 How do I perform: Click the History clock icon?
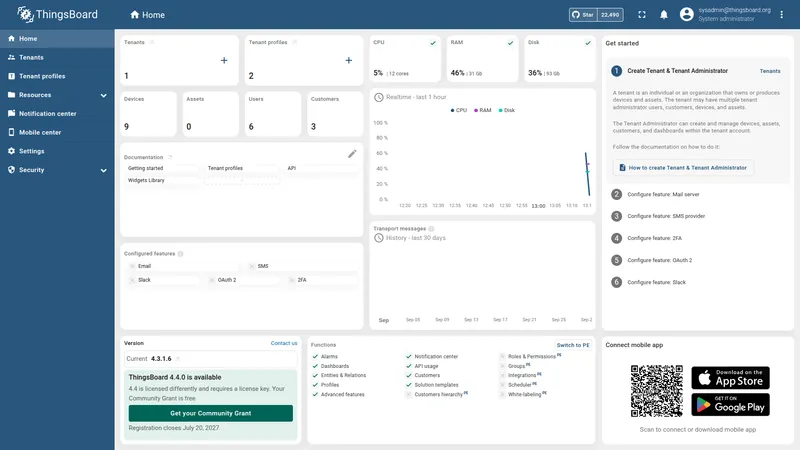point(379,238)
